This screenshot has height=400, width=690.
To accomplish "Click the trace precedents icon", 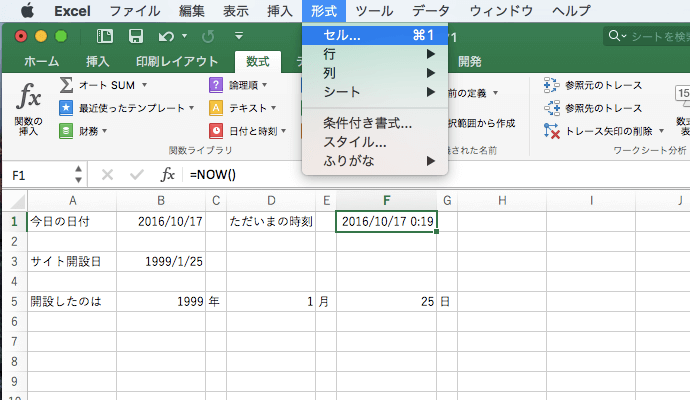I will tap(551, 85).
